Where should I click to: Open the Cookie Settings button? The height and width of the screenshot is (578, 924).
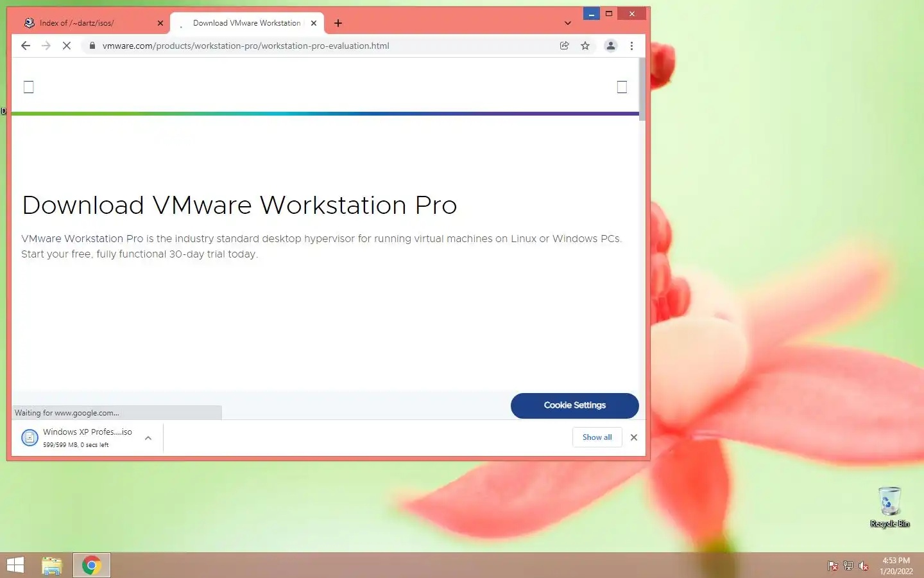(575, 405)
